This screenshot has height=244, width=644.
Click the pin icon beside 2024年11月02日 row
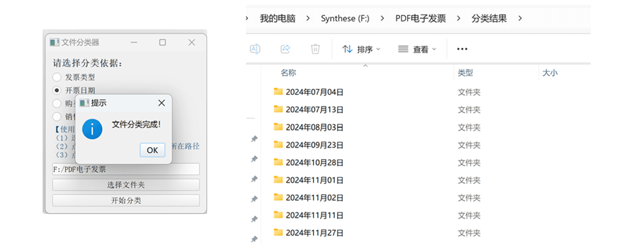pyautogui.click(x=254, y=199)
